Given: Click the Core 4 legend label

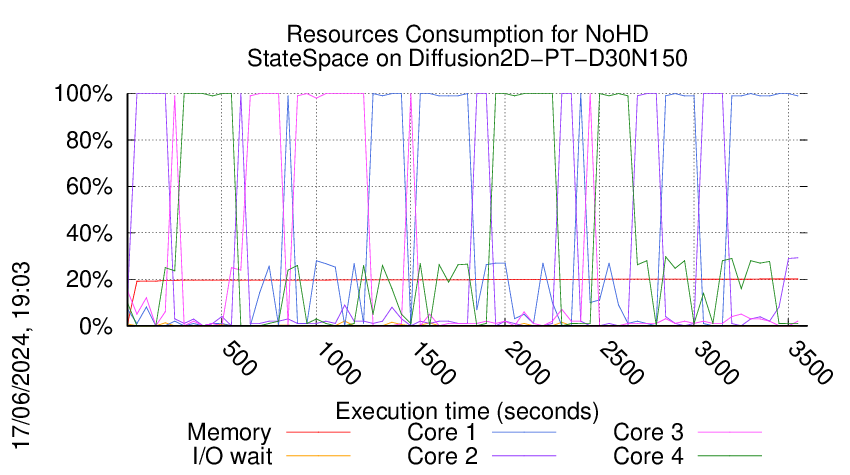Looking at the screenshot, I should click(648, 456).
